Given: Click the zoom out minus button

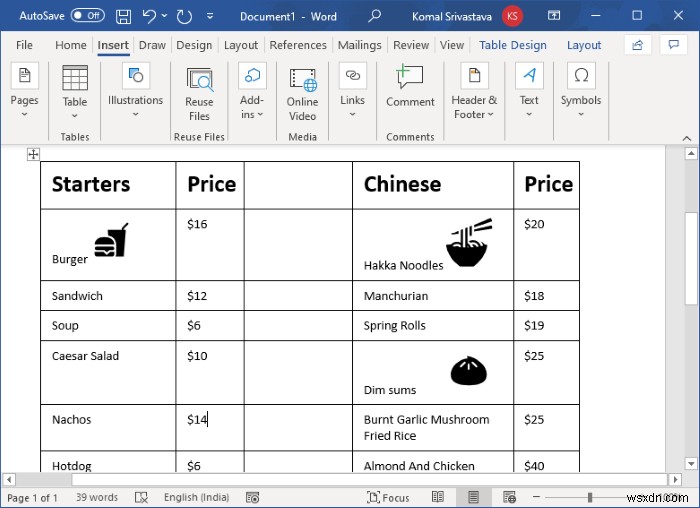Looking at the screenshot, I should (536, 496).
